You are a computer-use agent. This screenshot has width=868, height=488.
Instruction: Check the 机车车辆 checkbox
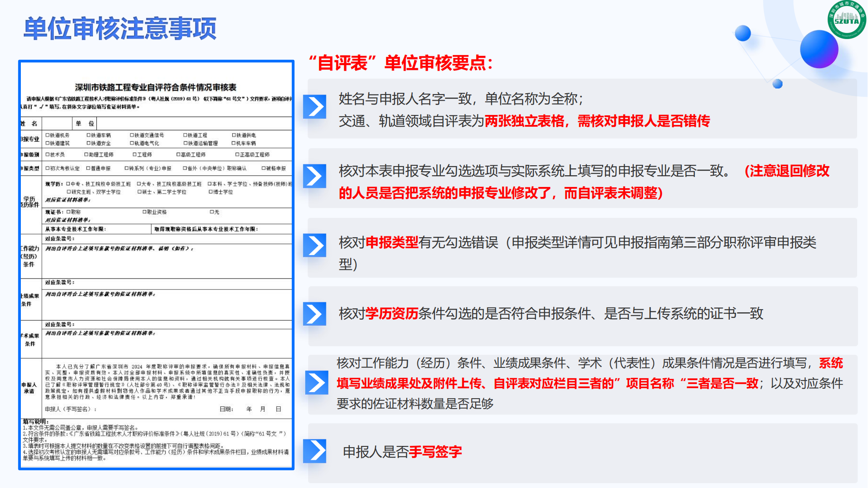click(234, 143)
